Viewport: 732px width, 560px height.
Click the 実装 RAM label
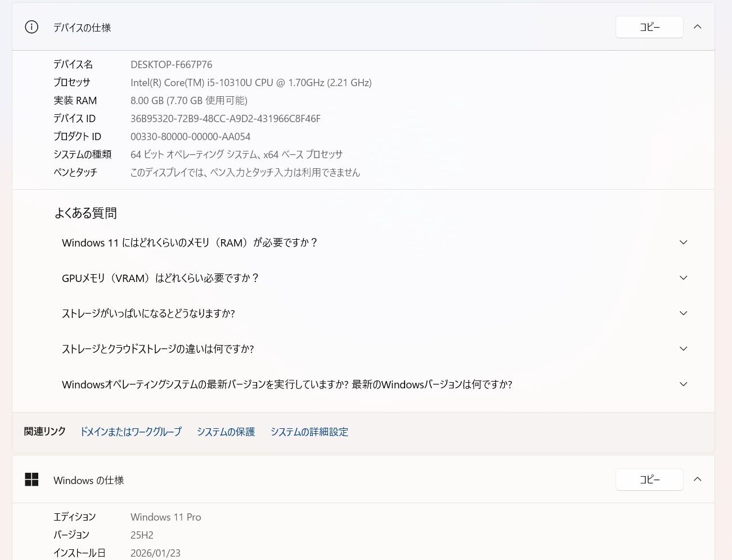coord(75,101)
